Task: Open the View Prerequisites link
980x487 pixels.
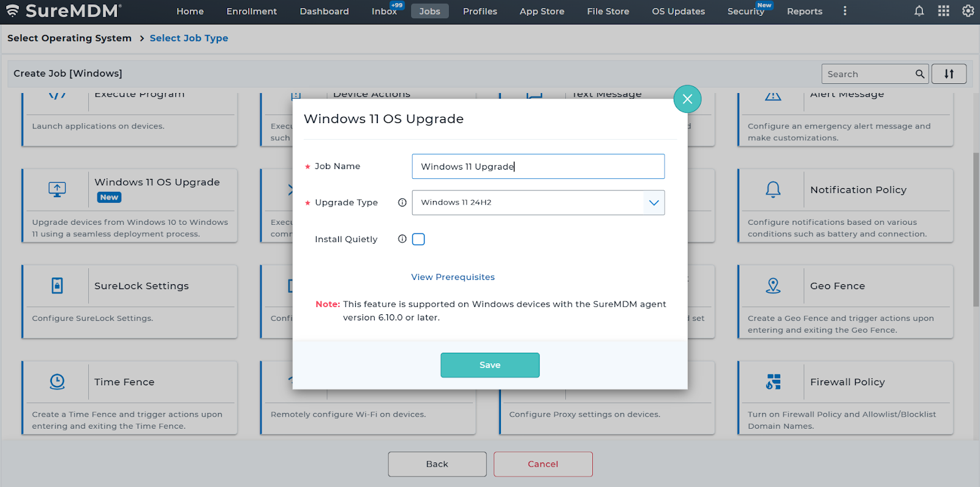Action: 453,277
